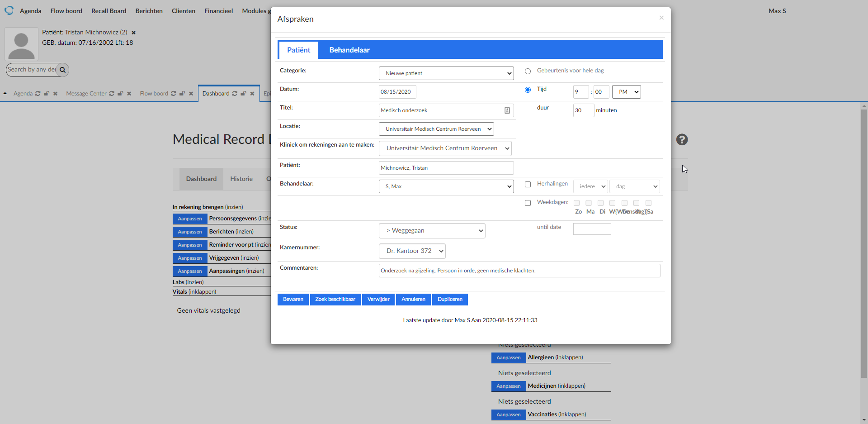
Task: Refresh the Dashboard tab
Action: click(x=235, y=94)
